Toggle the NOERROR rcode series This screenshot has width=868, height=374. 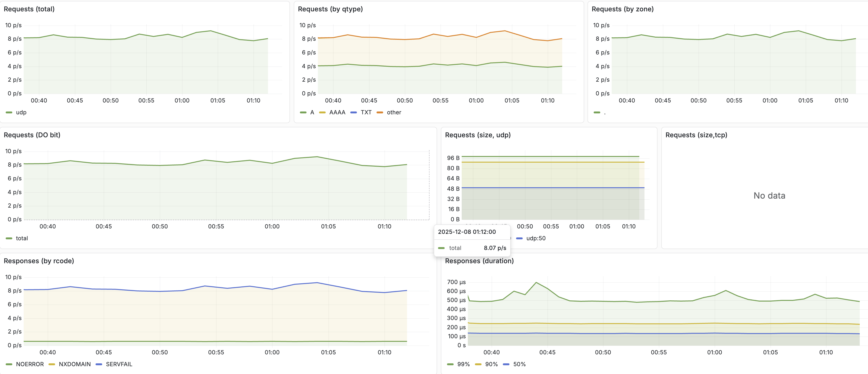(x=30, y=364)
